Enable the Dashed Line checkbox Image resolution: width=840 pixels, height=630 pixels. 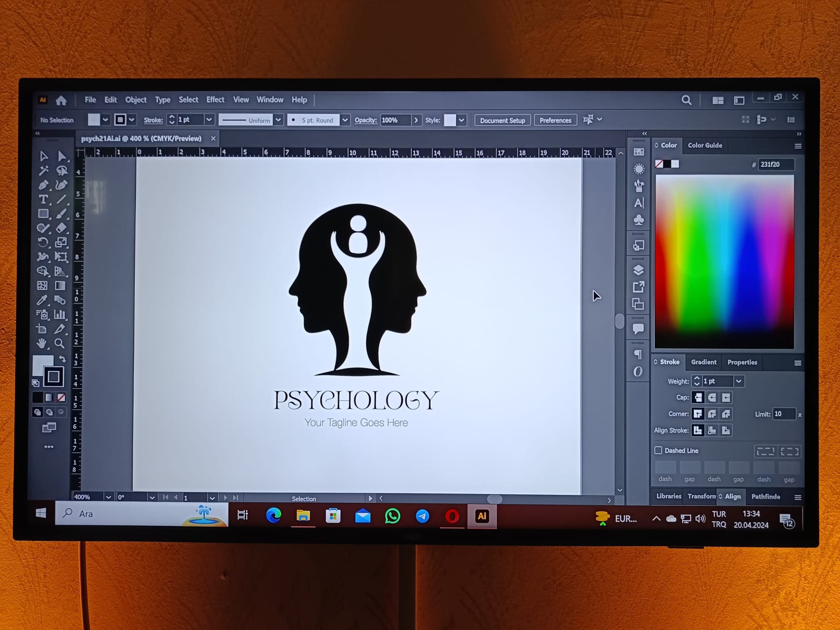(x=659, y=450)
